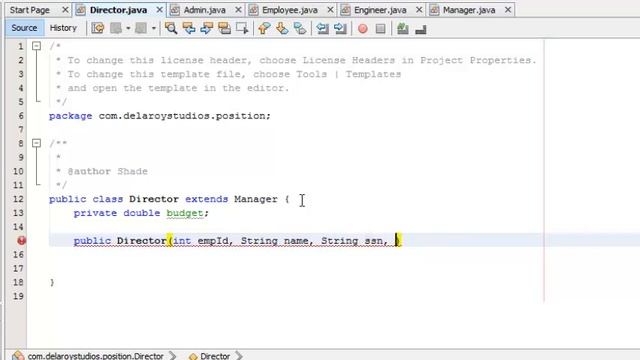Click Previous Bookmark icon

264,28
